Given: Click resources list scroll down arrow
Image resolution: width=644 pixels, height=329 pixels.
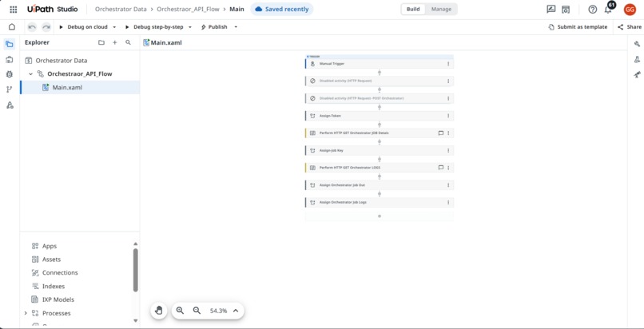Looking at the screenshot, I should pyautogui.click(x=136, y=320).
